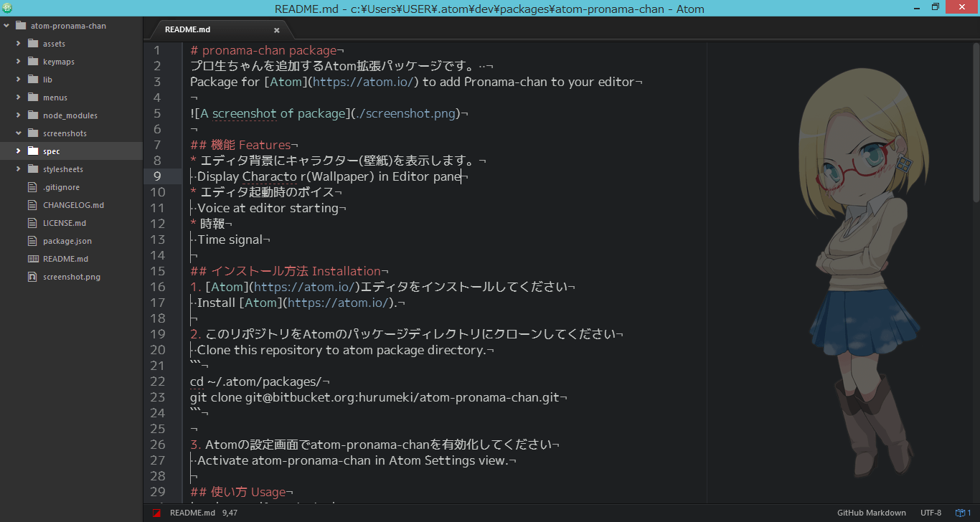Open LICENSE.md from the tree view
Screen dimensions: 980x522
click(x=65, y=223)
